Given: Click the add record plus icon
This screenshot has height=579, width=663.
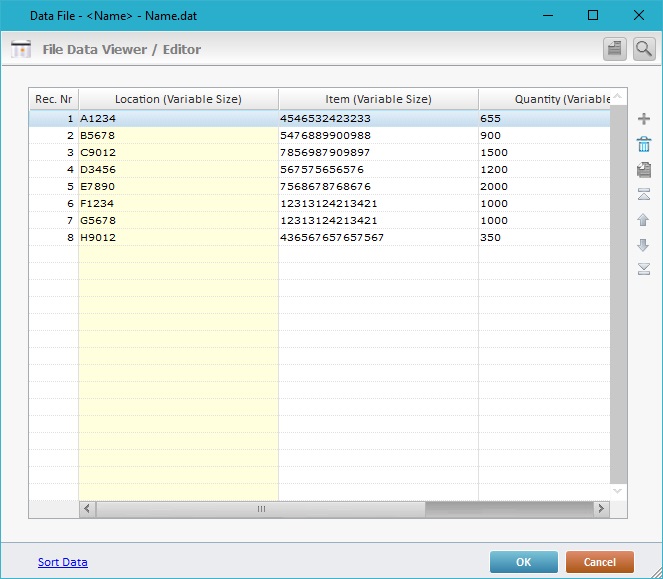Looking at the screenshot, I should pos(643,119).
